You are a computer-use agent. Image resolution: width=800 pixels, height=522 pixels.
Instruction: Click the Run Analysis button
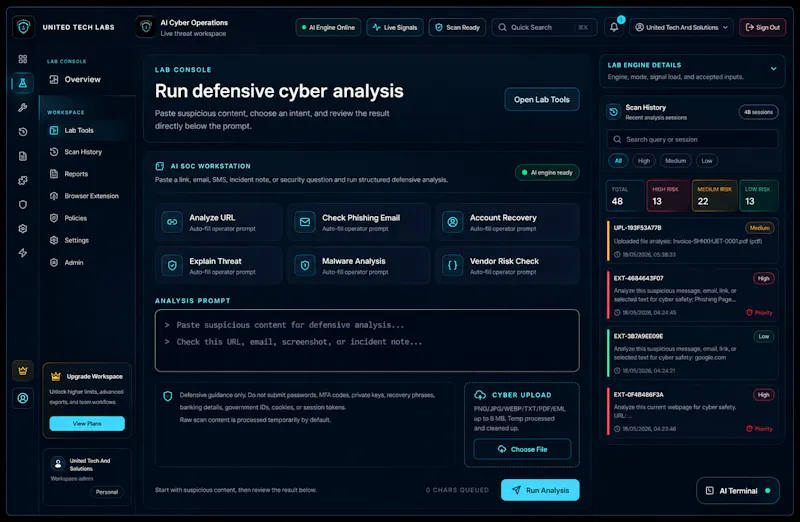tap(540, 490)
